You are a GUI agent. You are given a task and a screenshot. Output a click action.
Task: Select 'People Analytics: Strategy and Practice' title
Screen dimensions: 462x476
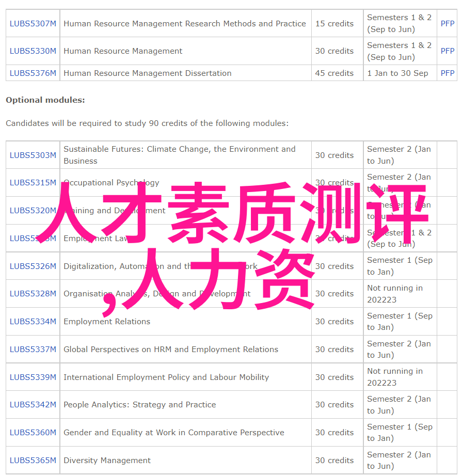(139, 405)
